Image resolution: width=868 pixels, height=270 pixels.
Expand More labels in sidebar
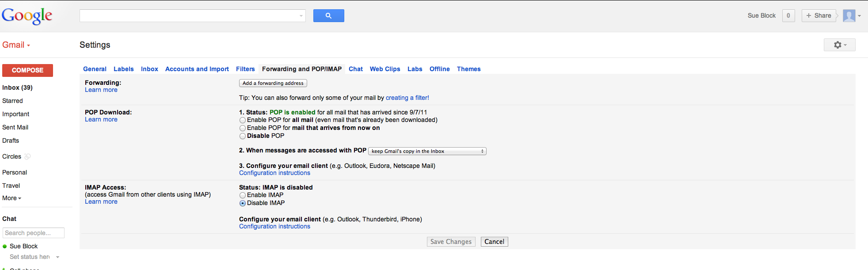click(12, 198)
